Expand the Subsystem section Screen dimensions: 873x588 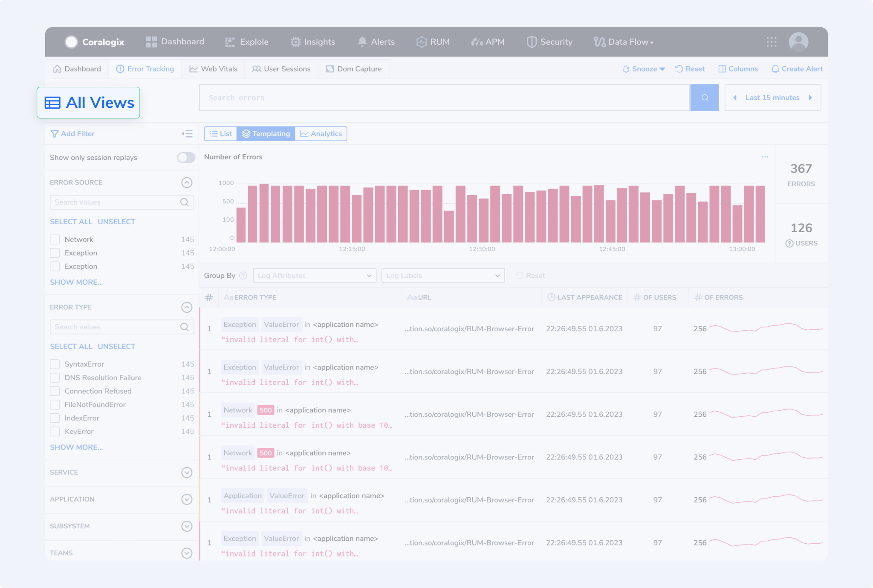187,526
